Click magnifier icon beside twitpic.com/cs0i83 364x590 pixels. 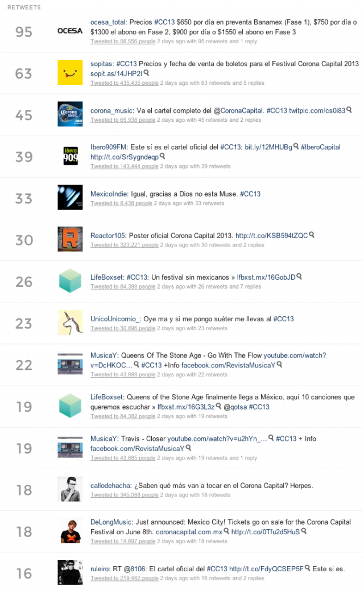(x=349, y=110)
